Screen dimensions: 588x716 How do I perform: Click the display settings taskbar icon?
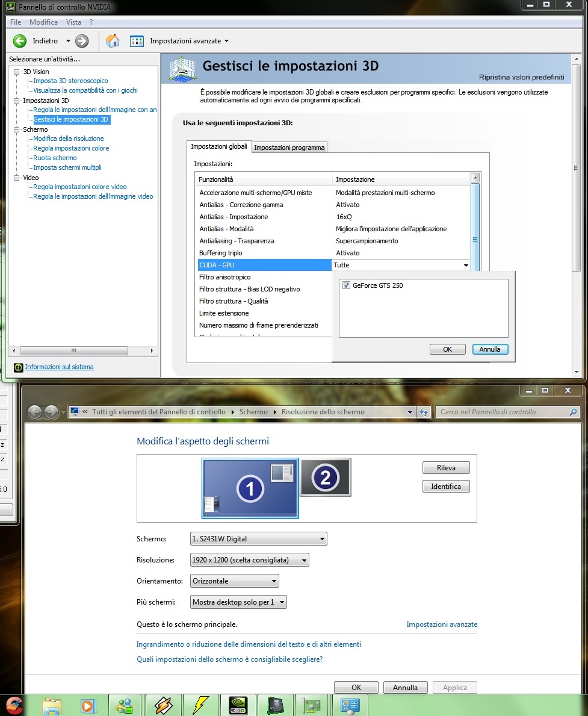pyautogui.click(x=351, y=706)
